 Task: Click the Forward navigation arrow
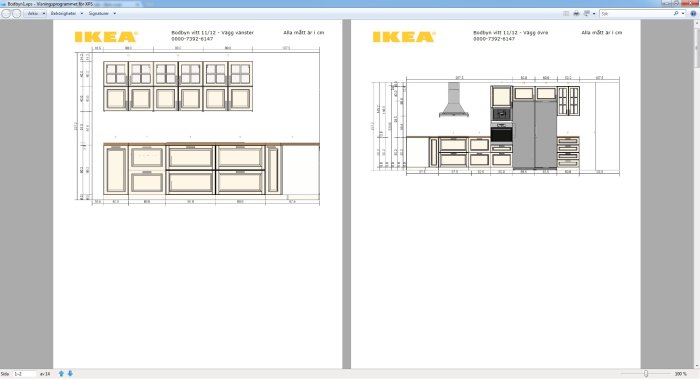click(x=17, y=13)
